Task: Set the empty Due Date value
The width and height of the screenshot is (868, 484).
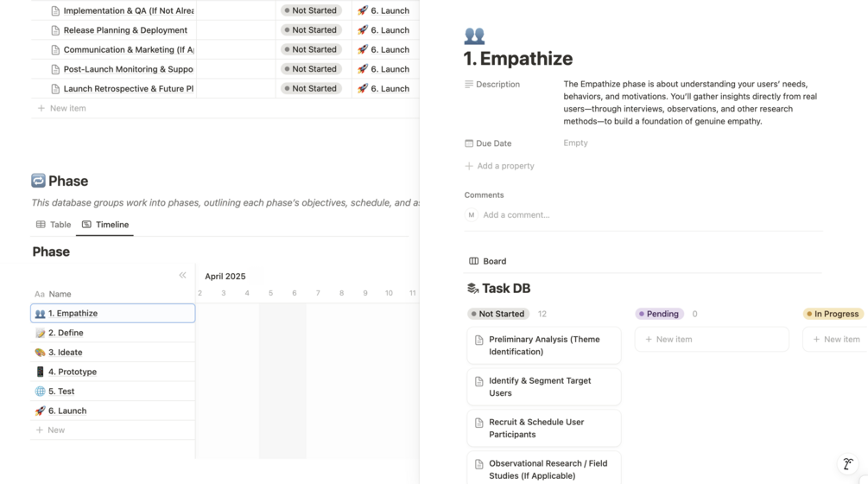Action: 576,143
